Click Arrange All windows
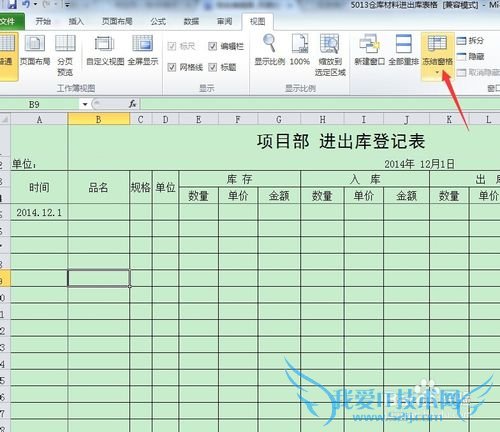 (x=403, y=50)
